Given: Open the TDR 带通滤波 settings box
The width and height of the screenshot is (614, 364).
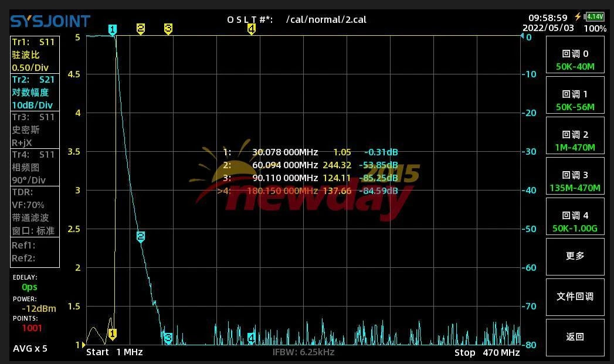Looking at the screenshot, I should (35, 212).
